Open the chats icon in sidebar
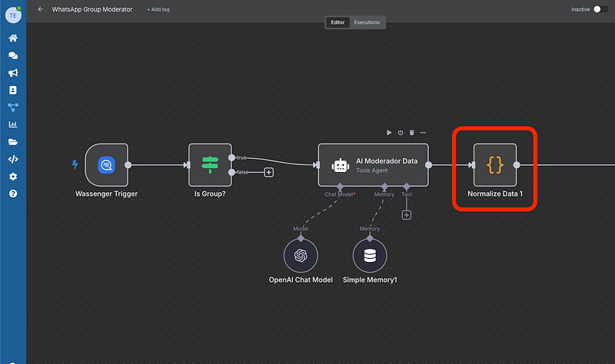615x364 pixels. click(13, 55)
